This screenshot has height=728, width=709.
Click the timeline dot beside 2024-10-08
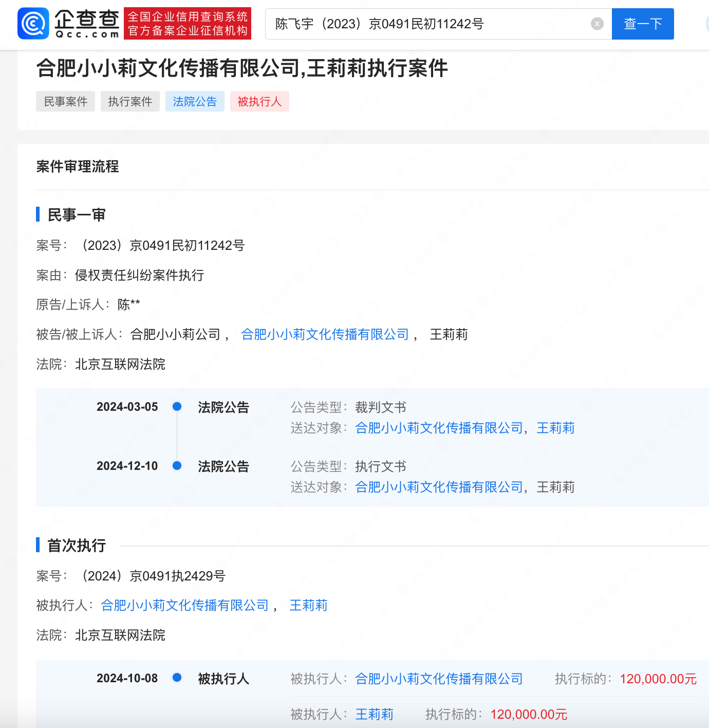coord(177,678)
